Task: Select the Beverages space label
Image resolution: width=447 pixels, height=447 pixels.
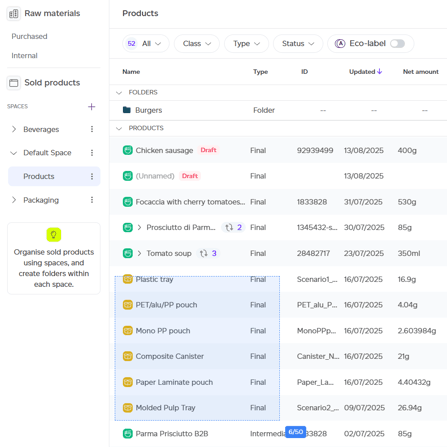Action: point(41,129)
